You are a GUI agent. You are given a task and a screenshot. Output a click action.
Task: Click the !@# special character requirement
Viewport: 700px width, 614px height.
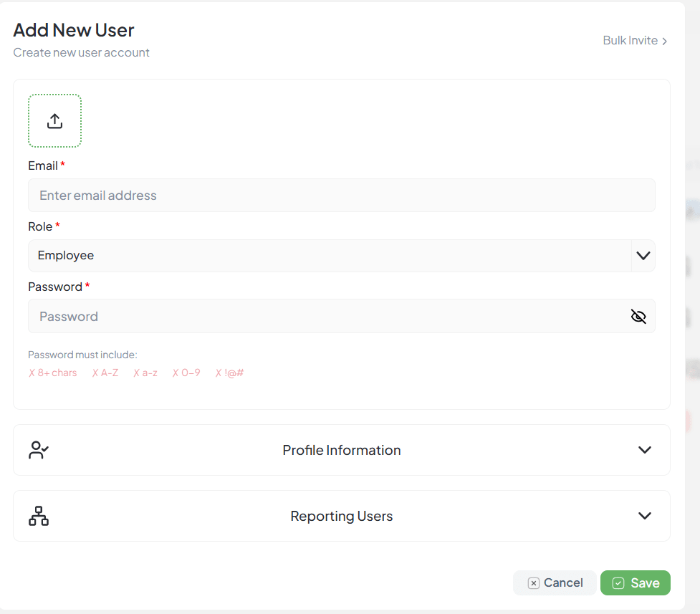coord(230,373)
